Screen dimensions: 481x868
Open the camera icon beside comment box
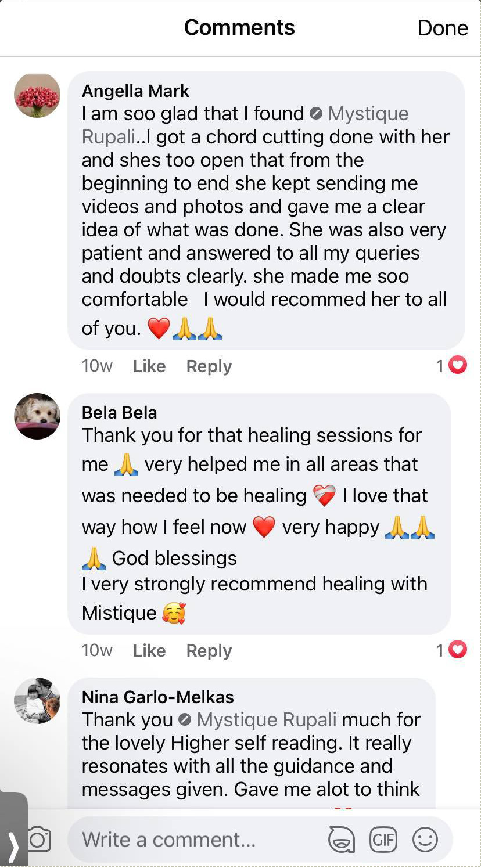coord(40,840)
